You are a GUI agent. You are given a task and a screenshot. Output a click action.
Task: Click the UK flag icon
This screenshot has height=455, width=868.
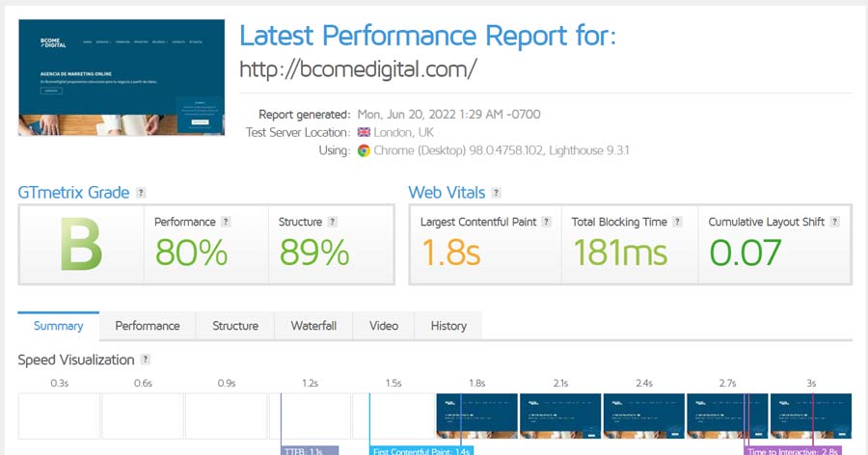(364, 132)
